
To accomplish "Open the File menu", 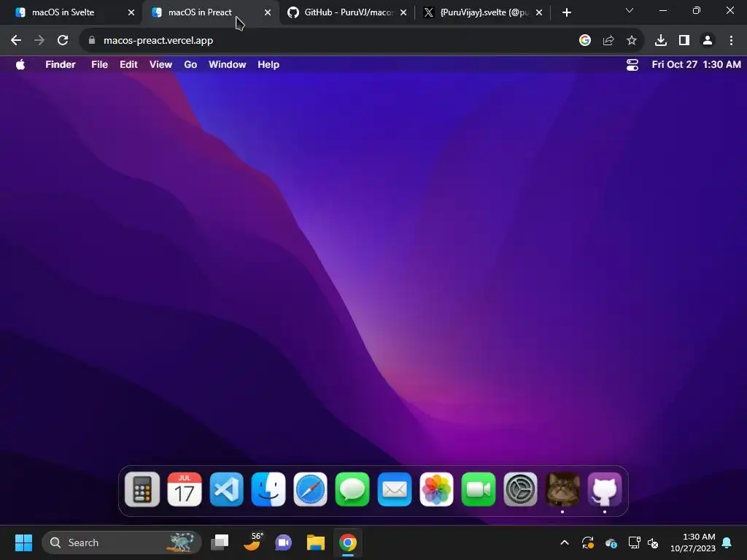I will [x=99, y=64].
